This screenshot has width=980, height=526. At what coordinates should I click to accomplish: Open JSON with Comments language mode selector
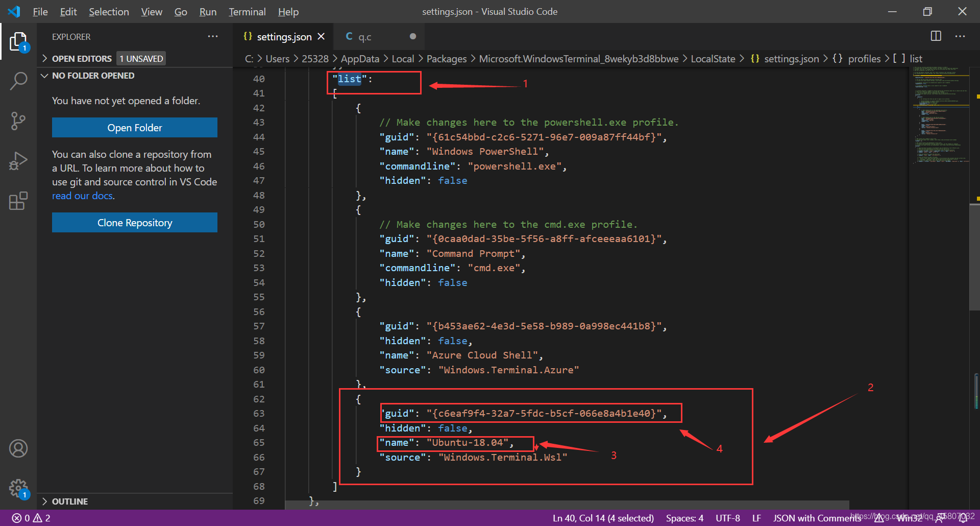click(x=817, y=518)
